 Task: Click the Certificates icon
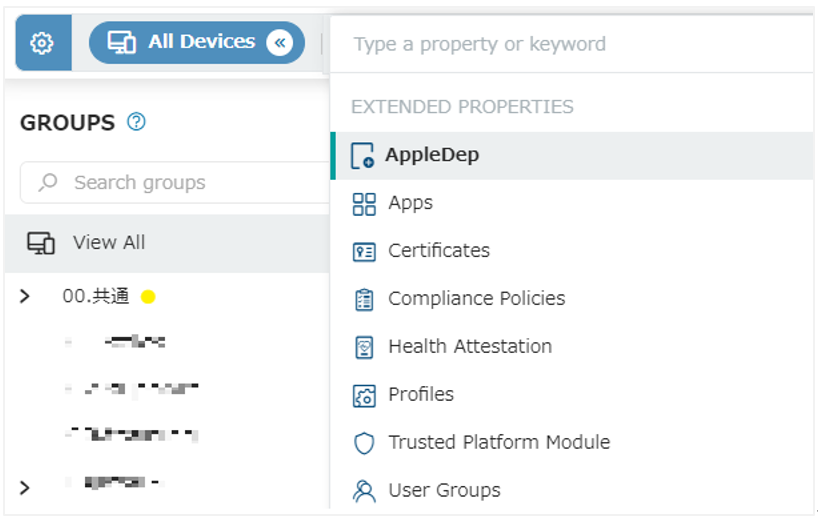coord(364,251)
